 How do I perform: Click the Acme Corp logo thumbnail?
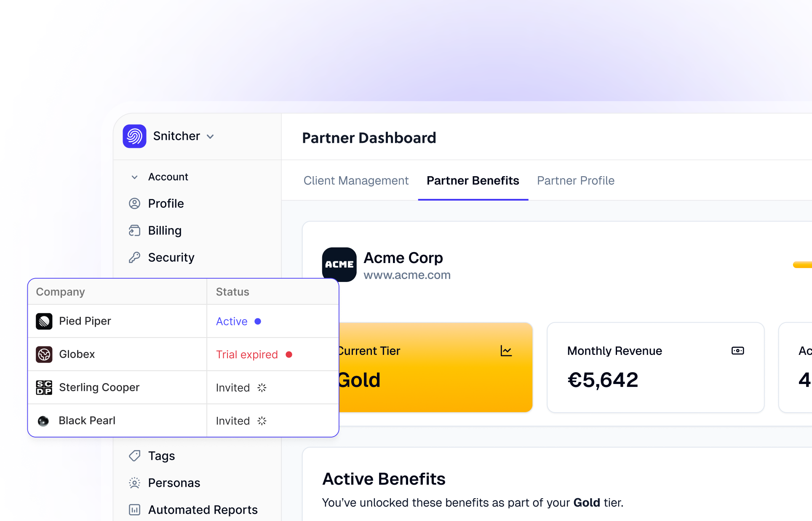point(339,264)
